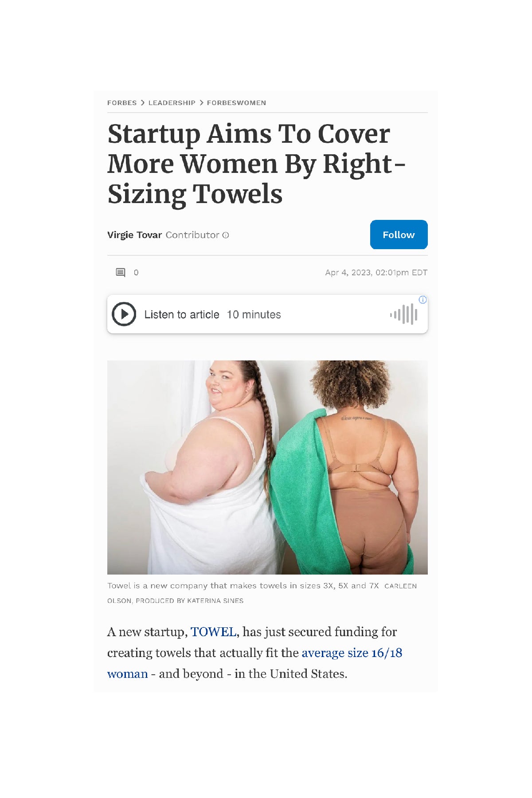Viewport: 532px width, 798px height.
Task: Click the publication date Apr 4, 2023
Action: (348, 273)
